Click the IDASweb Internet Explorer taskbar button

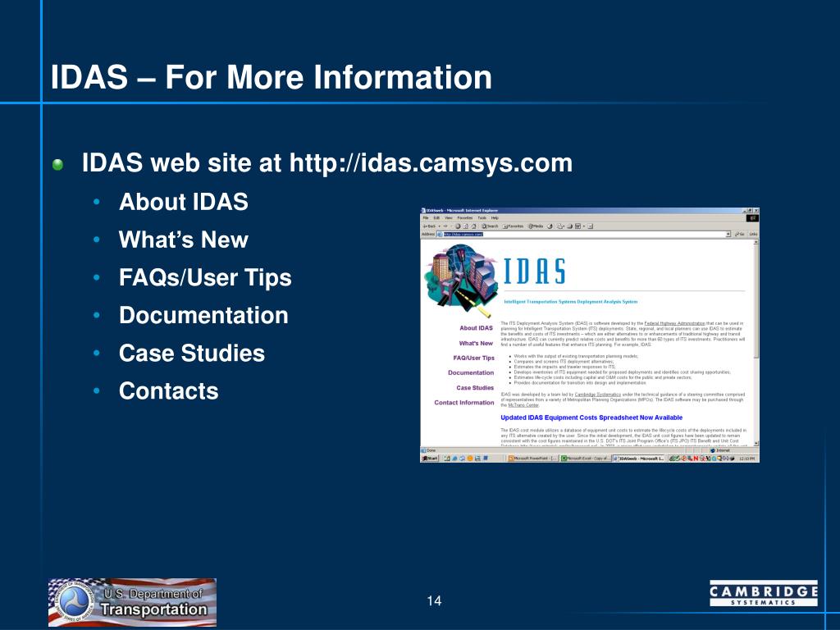click(638, 459)
